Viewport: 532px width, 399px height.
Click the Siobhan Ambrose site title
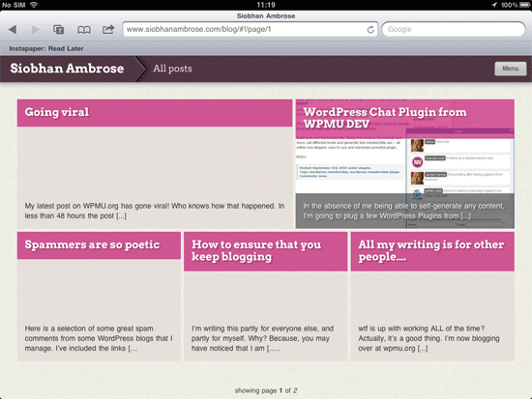click(x=67, y=69)
